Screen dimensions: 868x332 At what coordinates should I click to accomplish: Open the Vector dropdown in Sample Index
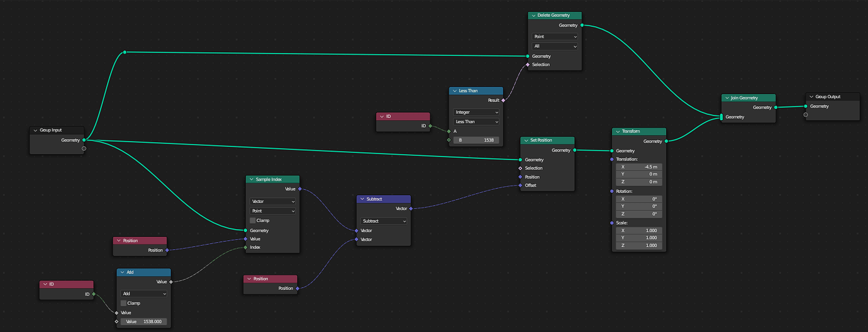(273, 201)
